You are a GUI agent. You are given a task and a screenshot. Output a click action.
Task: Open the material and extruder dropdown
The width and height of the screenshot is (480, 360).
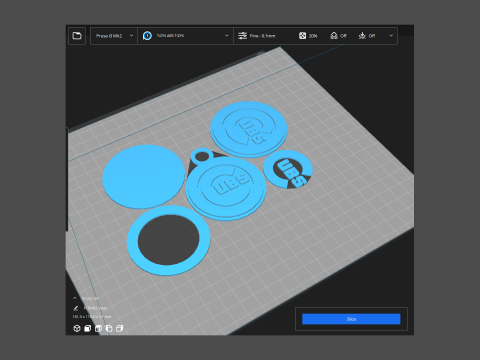tap(186, 36)
